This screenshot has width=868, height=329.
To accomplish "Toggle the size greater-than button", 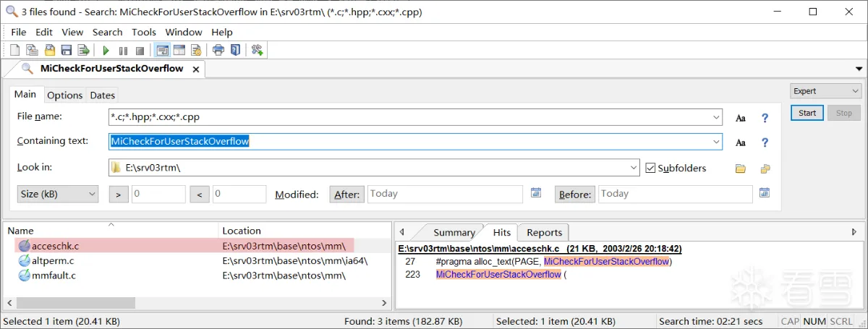I will click(x=119, y=194).
